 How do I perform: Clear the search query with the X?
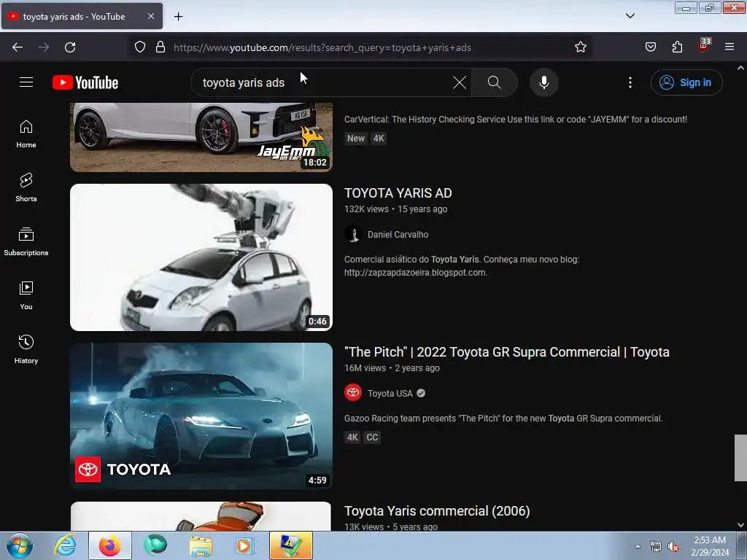pos(460,82)
